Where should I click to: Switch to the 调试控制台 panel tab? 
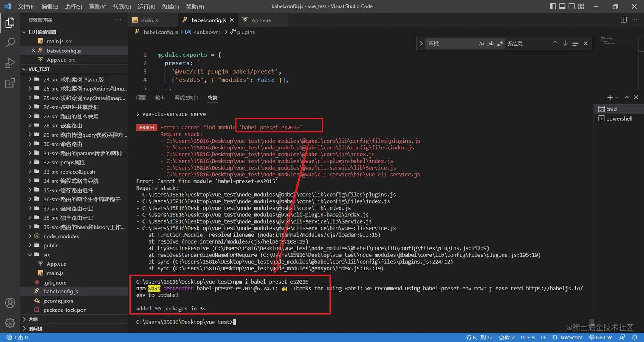[186, 98]
